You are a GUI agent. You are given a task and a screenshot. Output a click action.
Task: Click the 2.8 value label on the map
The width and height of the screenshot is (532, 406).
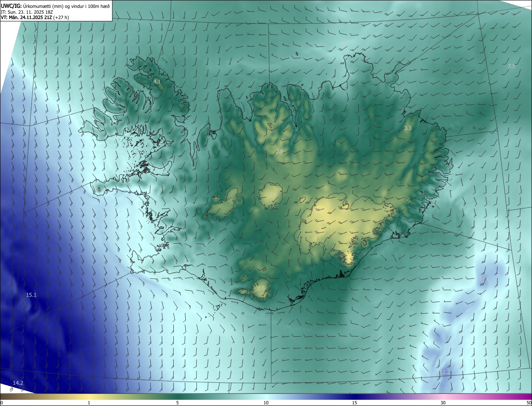coord(279,152)
